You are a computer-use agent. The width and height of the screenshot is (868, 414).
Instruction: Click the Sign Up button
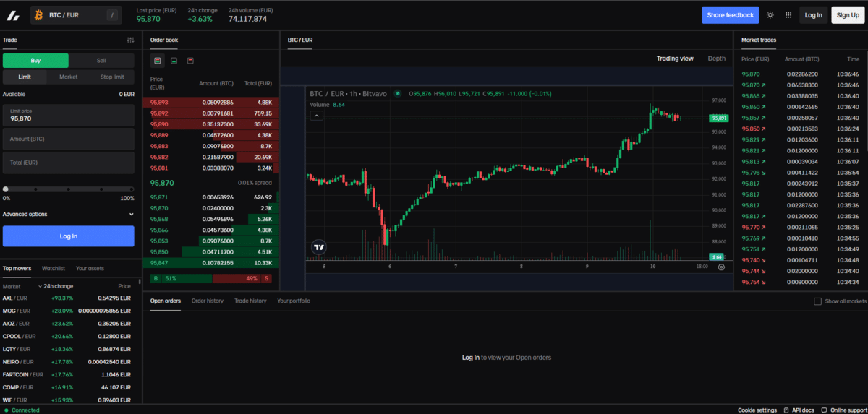point(848,14)
